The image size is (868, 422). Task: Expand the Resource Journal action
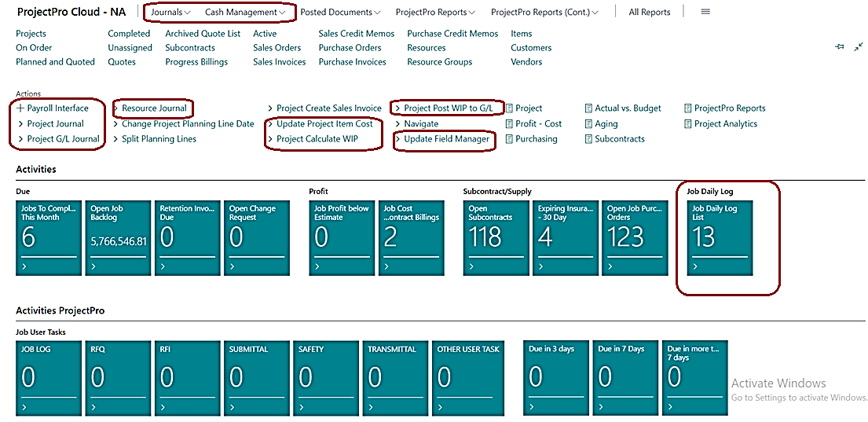pos(150,108)
